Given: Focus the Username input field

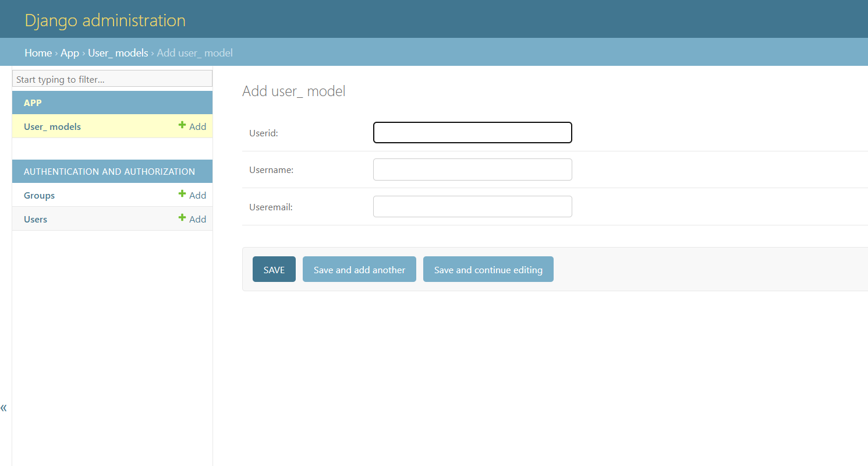Looking at the screenshot, I should click(x=472, y=170).
